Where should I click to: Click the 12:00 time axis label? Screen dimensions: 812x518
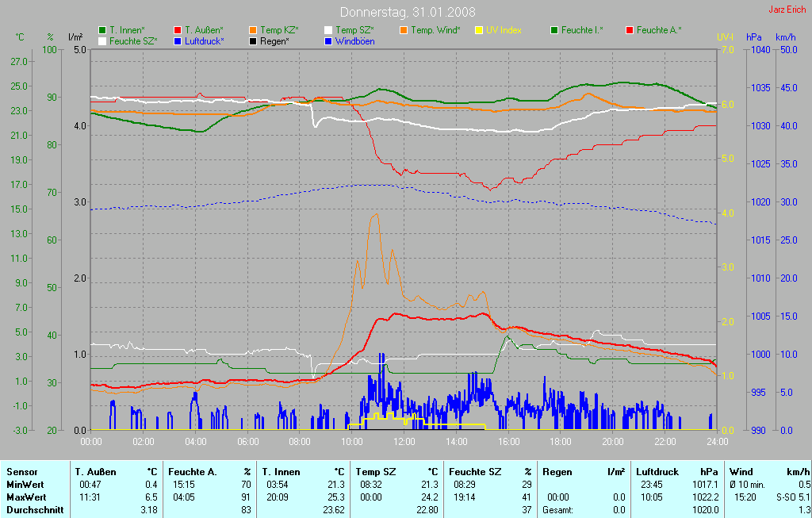404,441
